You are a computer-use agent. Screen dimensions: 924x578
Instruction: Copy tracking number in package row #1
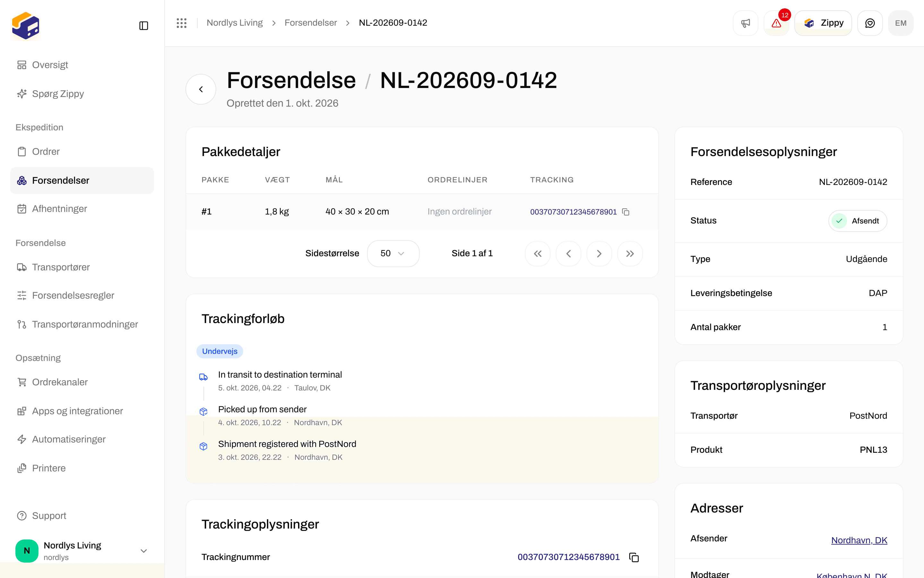tap(626, 212)
